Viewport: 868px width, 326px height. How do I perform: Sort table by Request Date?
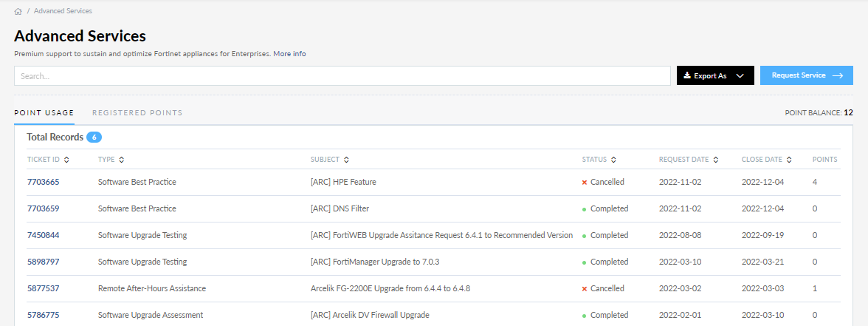click(715, 160)
